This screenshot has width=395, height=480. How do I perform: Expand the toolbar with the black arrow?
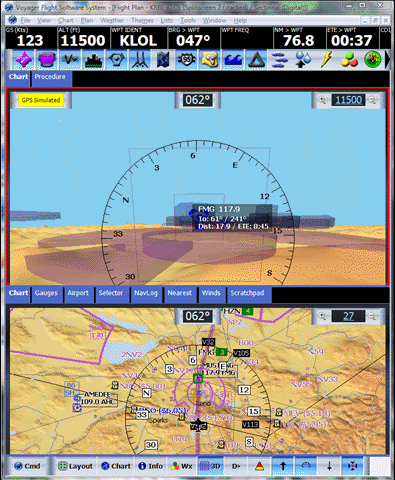tap(387, 60)
